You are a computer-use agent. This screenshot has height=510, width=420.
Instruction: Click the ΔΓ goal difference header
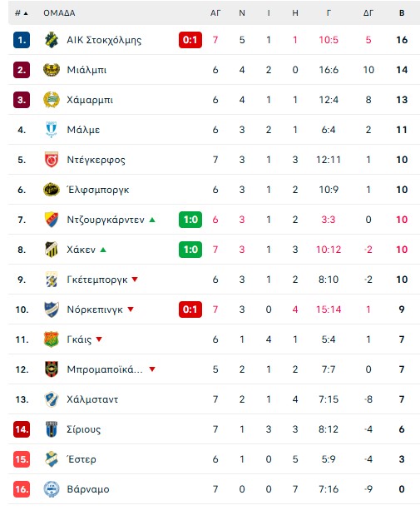pyautogui.click(x=368, y=13)
